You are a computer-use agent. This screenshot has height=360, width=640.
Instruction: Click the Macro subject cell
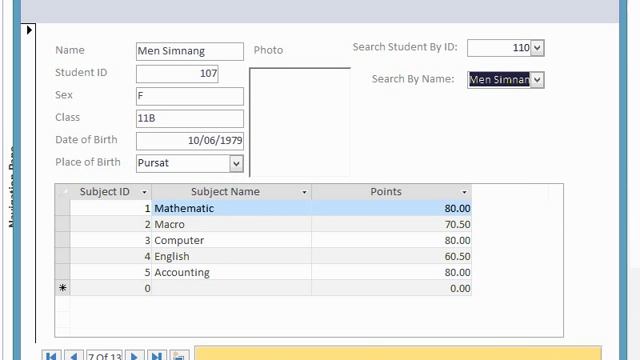coord(231,224)
